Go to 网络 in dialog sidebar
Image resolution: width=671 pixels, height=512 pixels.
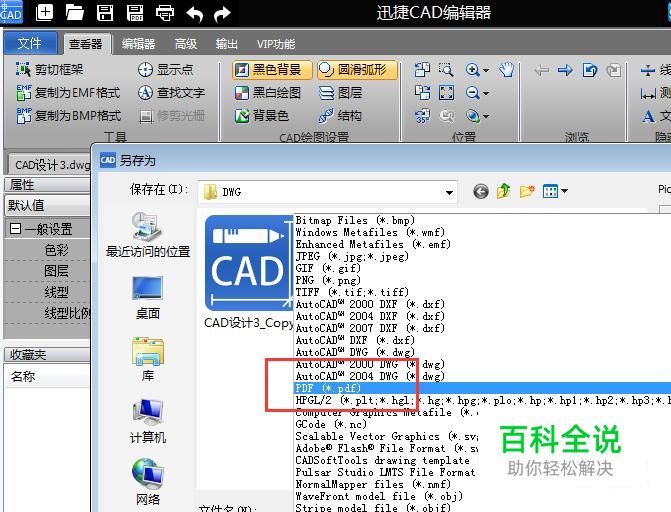(x=148, y=482)
